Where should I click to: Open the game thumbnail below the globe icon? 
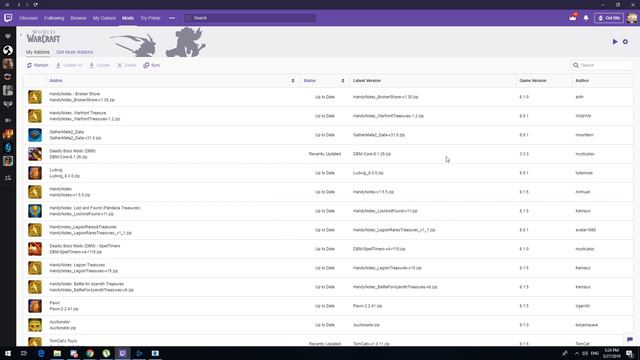click(x=8, y=64)
